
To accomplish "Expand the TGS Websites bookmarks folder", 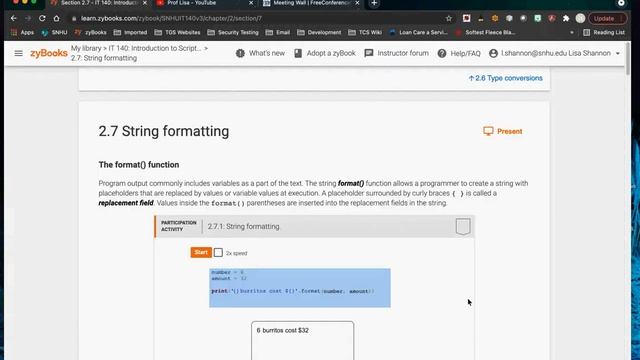I will 177,32.
